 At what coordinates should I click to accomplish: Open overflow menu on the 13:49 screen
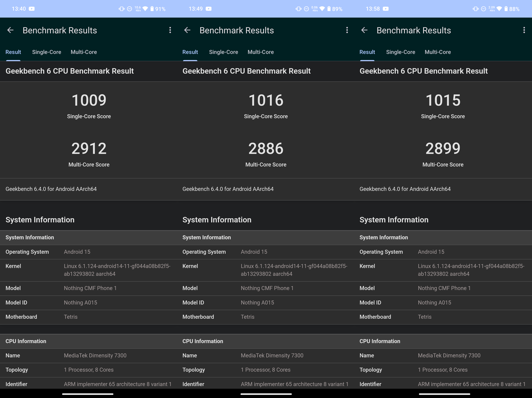pos(347,30)
